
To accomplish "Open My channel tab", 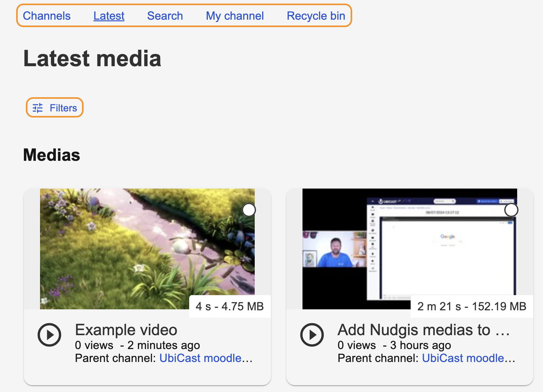I will [x=235, y=16].
